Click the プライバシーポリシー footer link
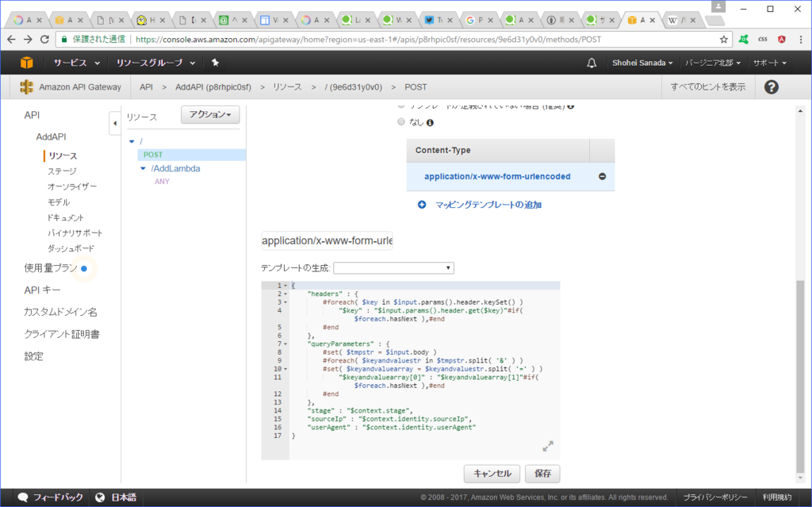The height and width of the screenshot is (507, 812). pos(715,497)
